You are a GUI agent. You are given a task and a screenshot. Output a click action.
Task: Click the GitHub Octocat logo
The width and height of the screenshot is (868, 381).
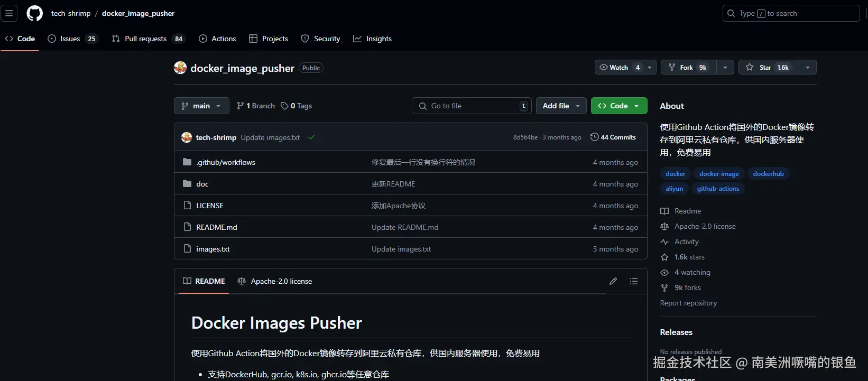click(x=35, y=13)
